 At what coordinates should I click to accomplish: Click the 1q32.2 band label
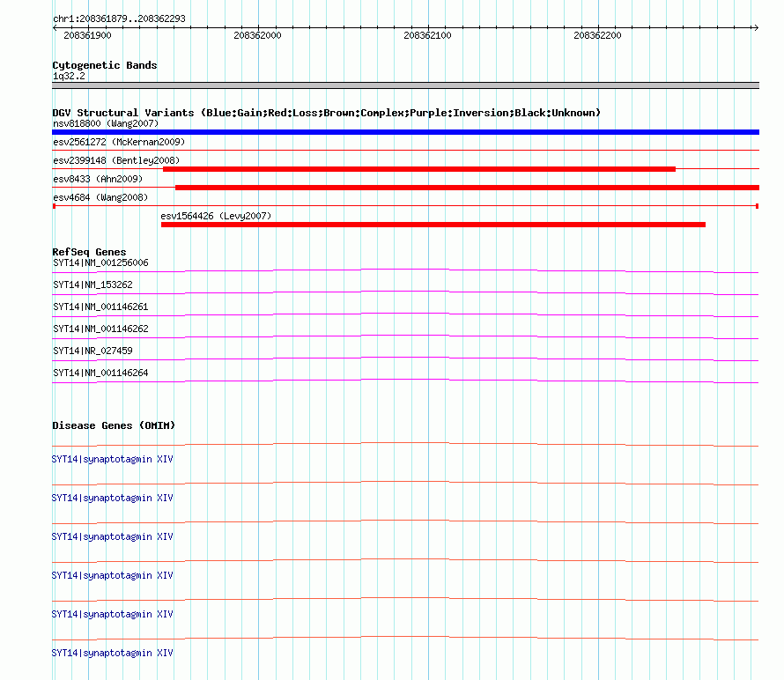point(69,76)
